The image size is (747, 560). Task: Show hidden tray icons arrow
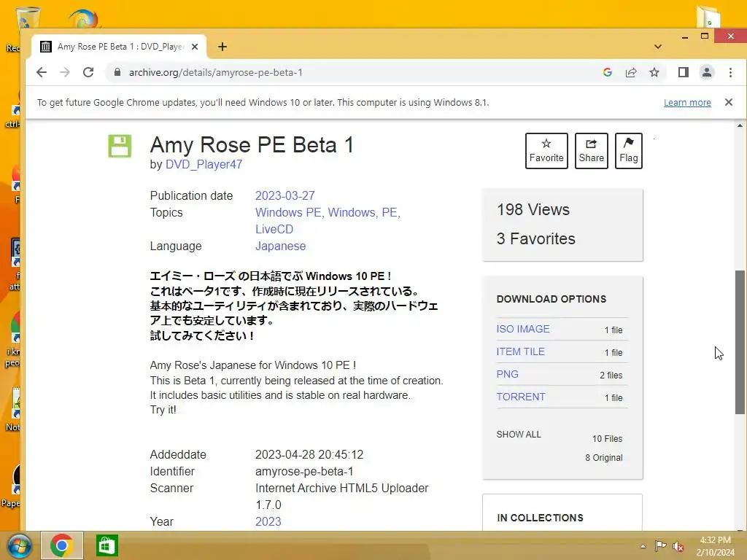tap(643, 546)
